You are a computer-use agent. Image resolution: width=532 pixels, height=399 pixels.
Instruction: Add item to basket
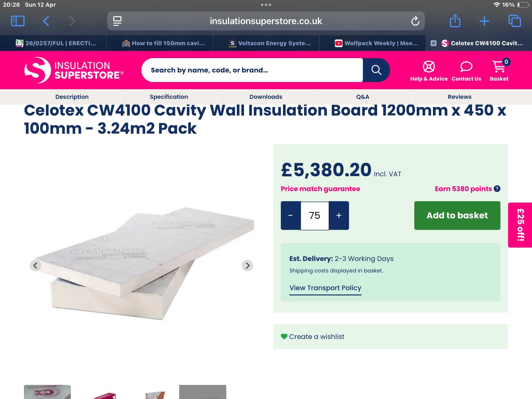coord(457,216)
